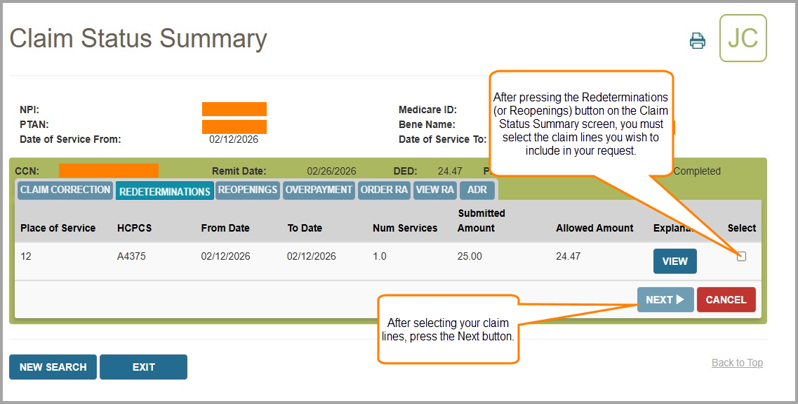This screenshot has height=404, width=798.
Task: Select the Num Services column header
Action: 405,228
